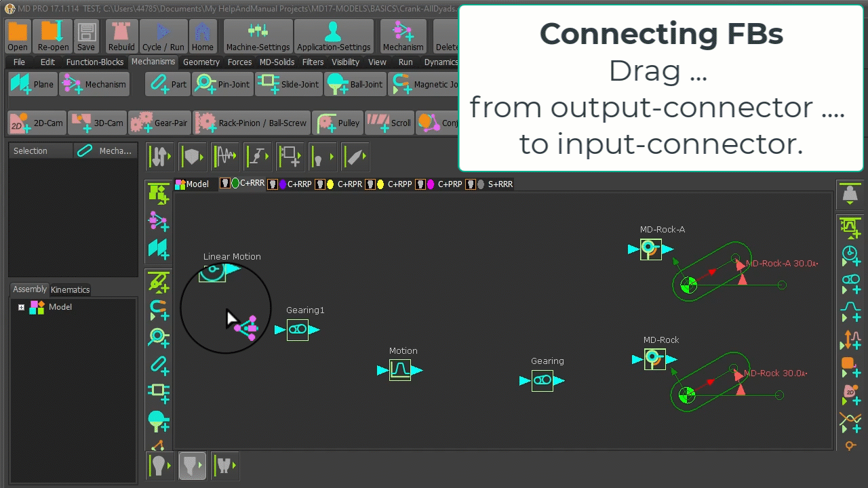Switch to the Kinematics tab

tap(70, 289)
